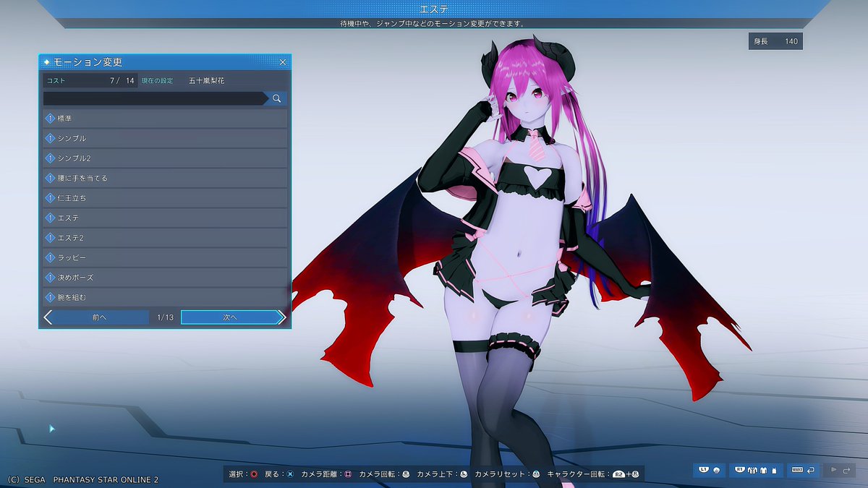Click the R2 キャラクター回転 icon

coord(619,474)
